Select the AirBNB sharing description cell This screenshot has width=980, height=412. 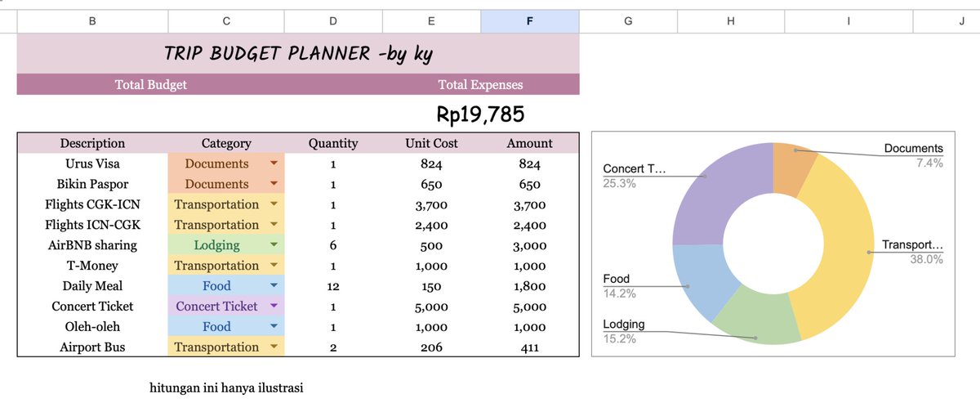pyautogui.click(x=92, y=245)
